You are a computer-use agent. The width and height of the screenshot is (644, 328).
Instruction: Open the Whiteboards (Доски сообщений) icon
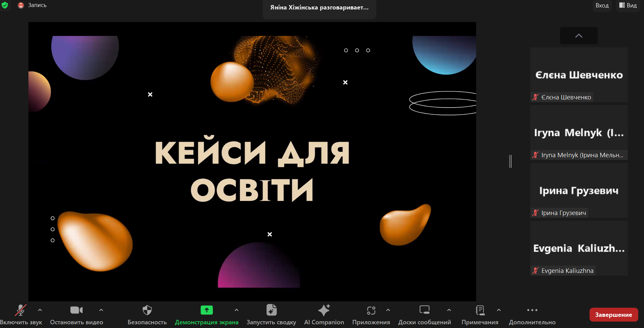[x=424, y=310]
